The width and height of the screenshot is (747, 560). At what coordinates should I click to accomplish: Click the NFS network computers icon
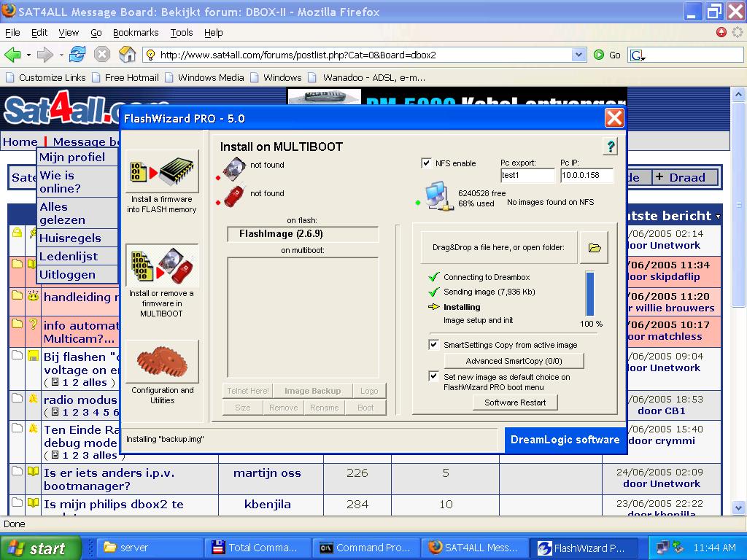[438, 195]
